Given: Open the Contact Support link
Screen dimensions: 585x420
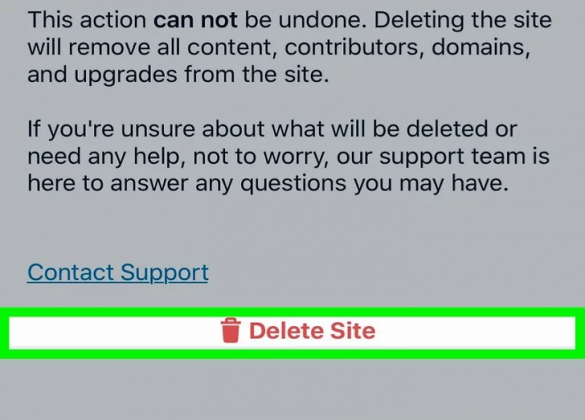Looking at the screenshot, I should 118,273.
